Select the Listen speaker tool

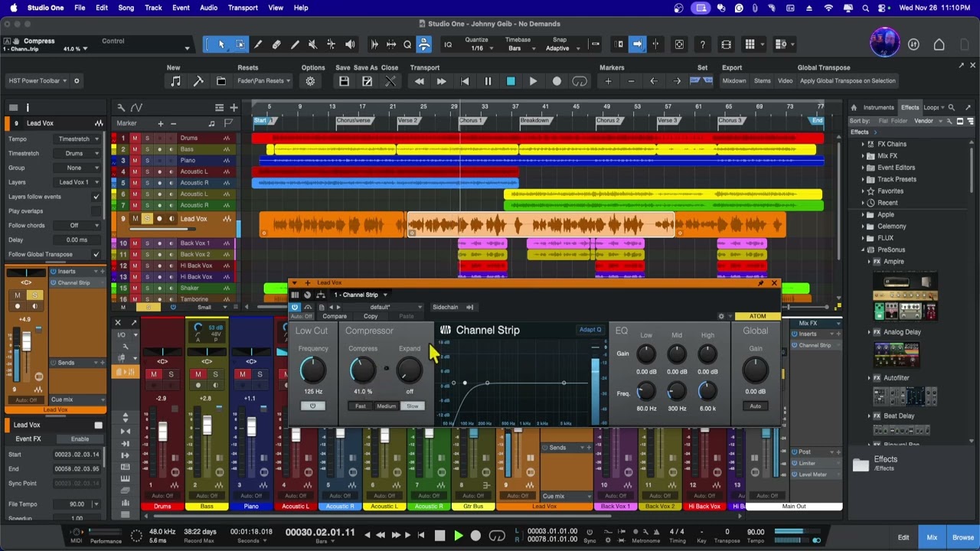(x=350, y=44)
